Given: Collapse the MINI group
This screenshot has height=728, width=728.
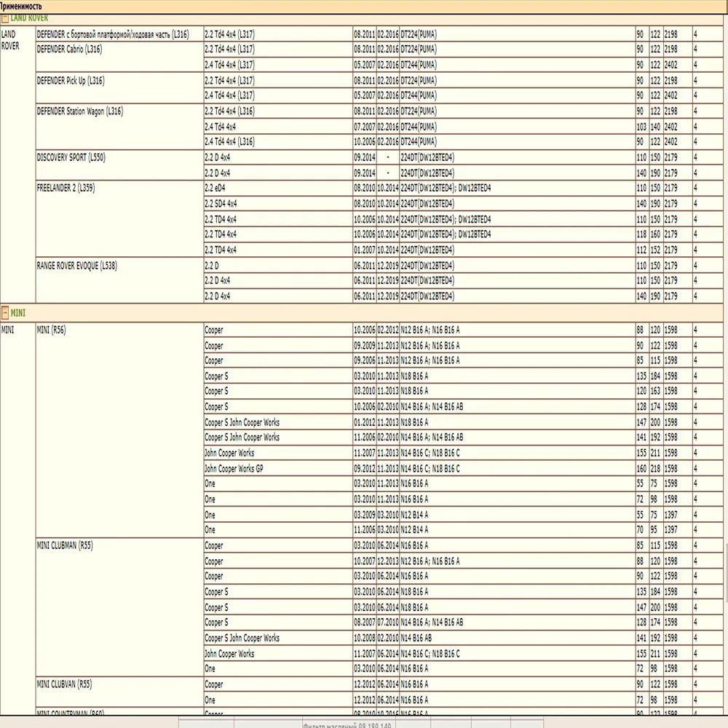Looking at the screenshot, I should click(7, 313).
